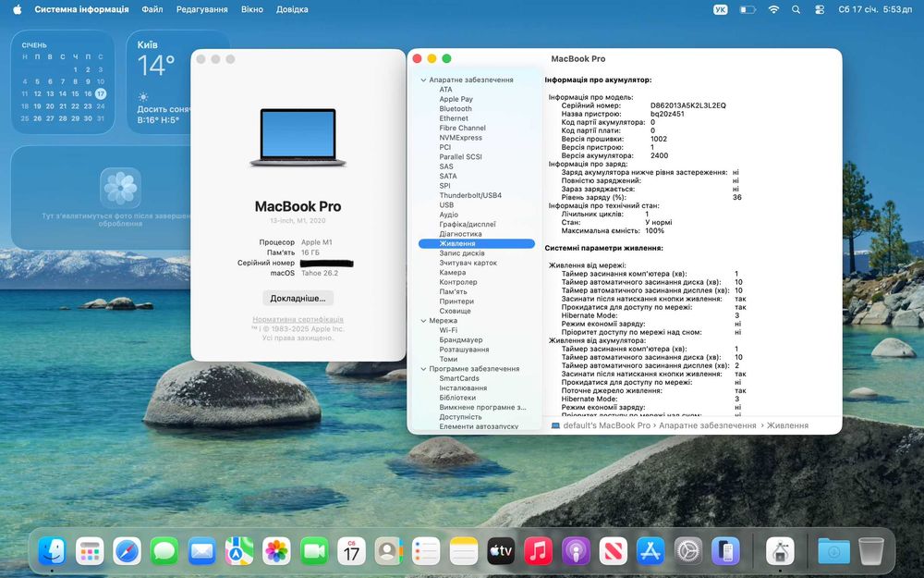Open Podcasts app in dock
This screenshot has height=578, width=924.
point(576,551)
